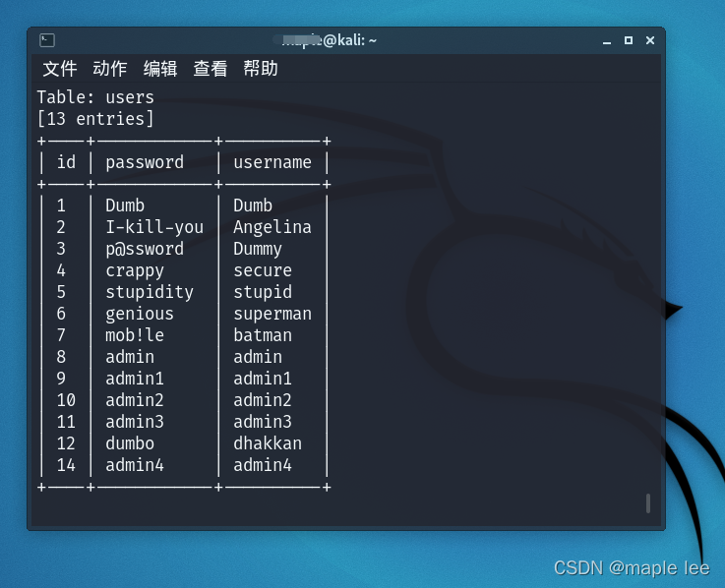Click the password in row id 10
The width and height of the screenshot is (725, 588).
(x=135, y=400)
